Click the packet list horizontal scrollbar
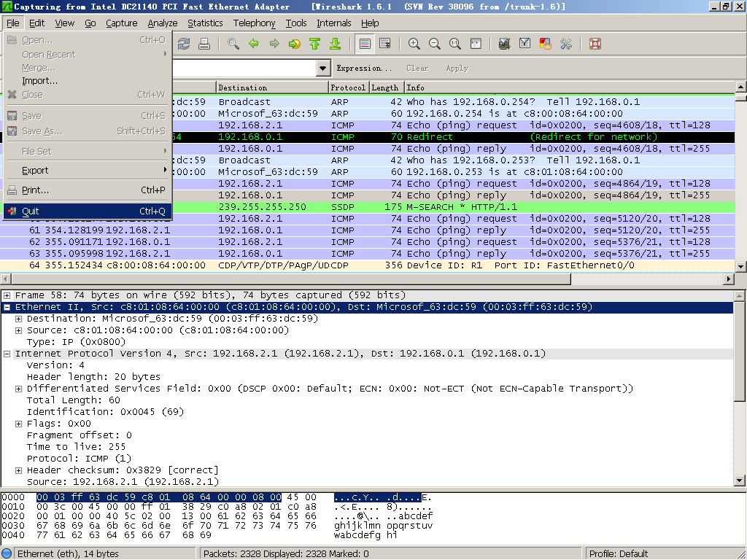Screen dimensions: 747x560 [291, 279]
